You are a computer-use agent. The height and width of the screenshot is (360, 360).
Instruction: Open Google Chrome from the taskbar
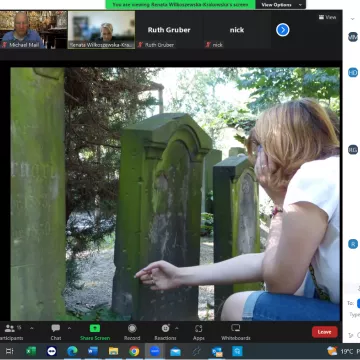tap(134, 351)
